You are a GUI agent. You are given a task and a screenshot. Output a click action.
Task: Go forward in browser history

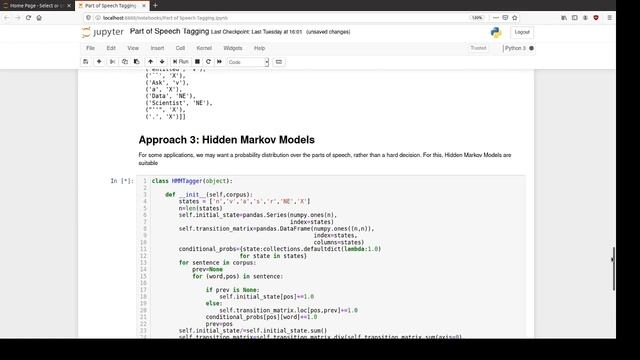18,18
